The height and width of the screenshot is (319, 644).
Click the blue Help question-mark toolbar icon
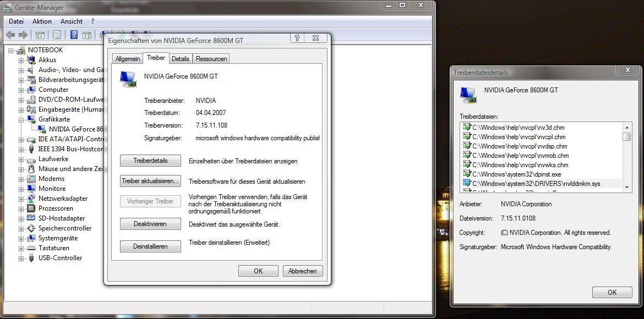[x=74, y=35]
